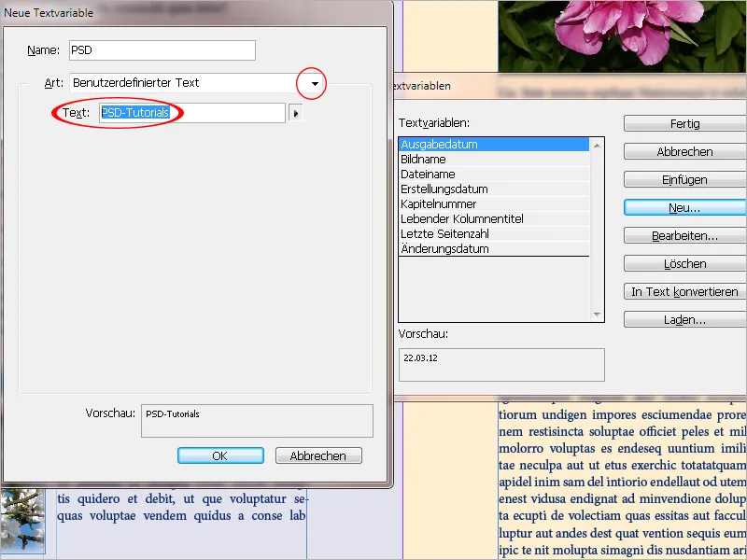Click Abbrechen in the Textvariablen dialog

coord(685,152)
